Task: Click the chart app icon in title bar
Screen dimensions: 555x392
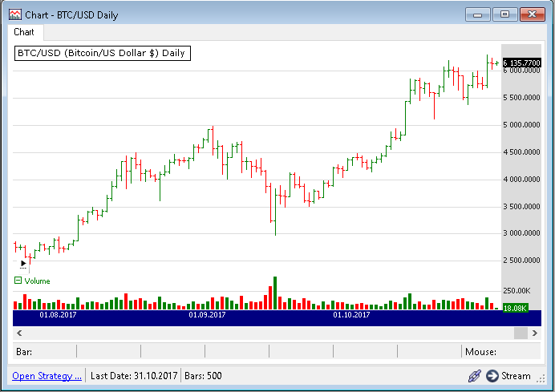Action: pyautogui.click(x=14, y=14)
